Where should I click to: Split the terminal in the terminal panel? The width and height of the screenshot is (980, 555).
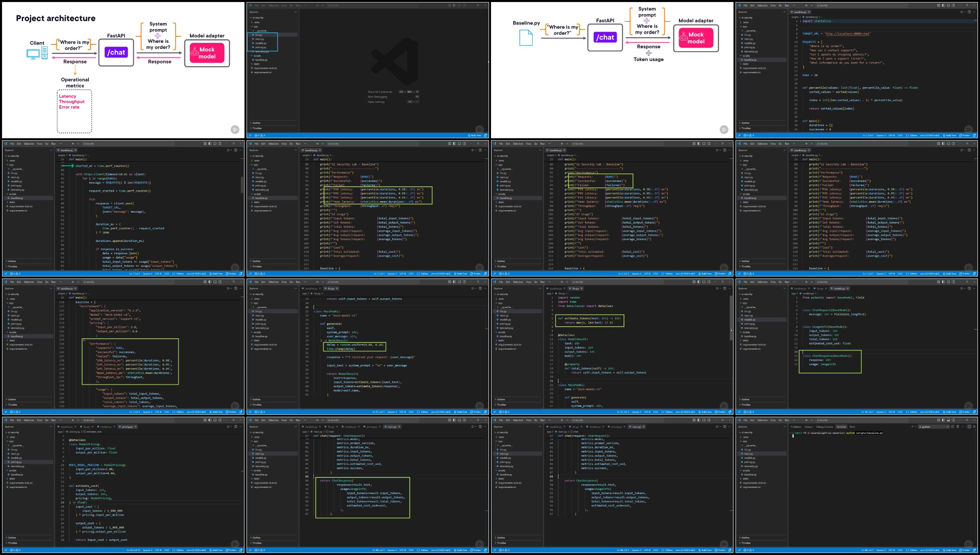[x=953, y=426]
